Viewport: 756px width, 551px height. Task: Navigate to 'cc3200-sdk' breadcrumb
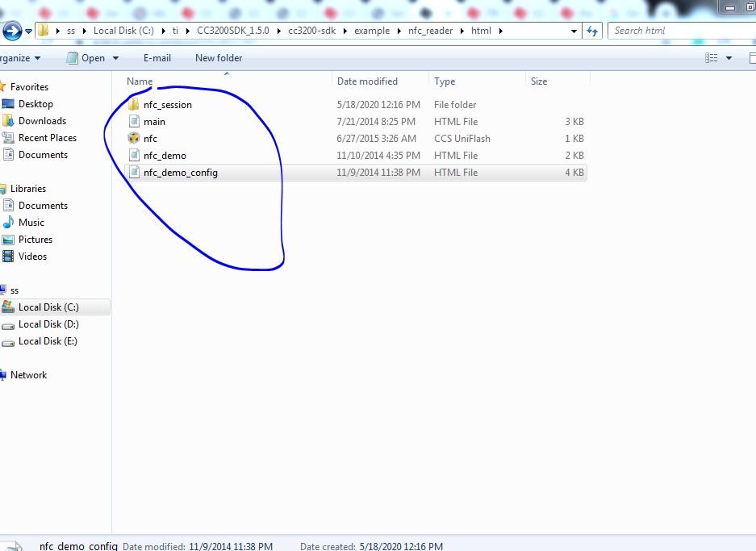[312, 31]
